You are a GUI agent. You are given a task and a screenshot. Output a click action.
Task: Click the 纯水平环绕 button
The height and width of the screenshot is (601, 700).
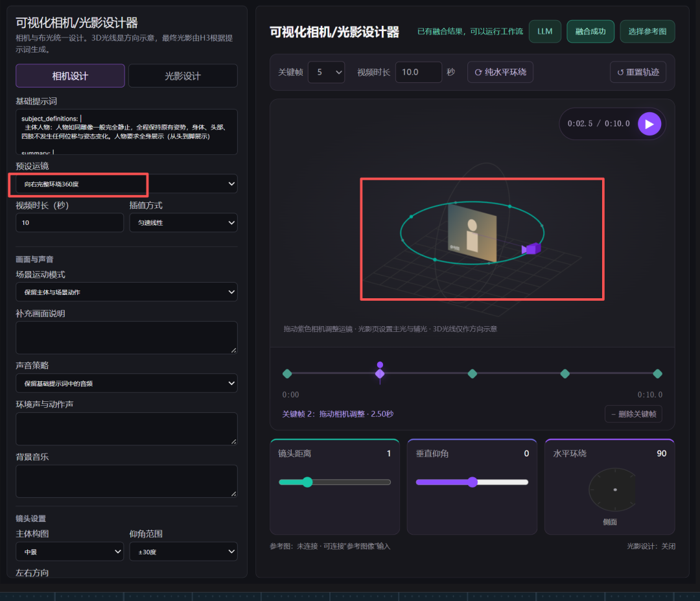(500, 73)
